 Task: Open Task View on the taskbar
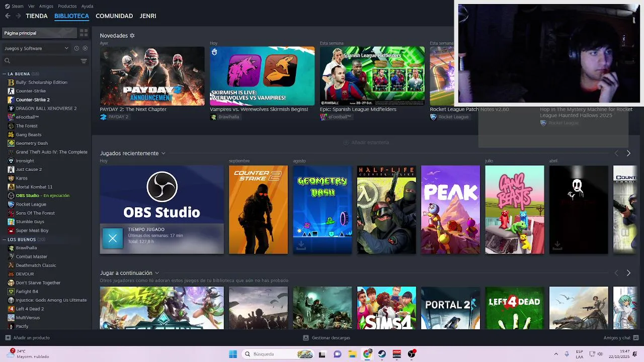(x=322, y=354)
